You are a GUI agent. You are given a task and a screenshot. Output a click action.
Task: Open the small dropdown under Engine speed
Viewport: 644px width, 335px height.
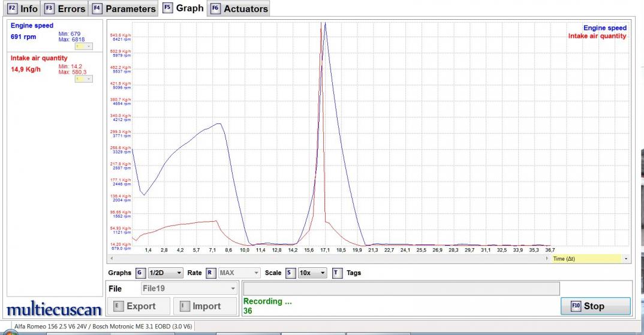coord(83,46)
